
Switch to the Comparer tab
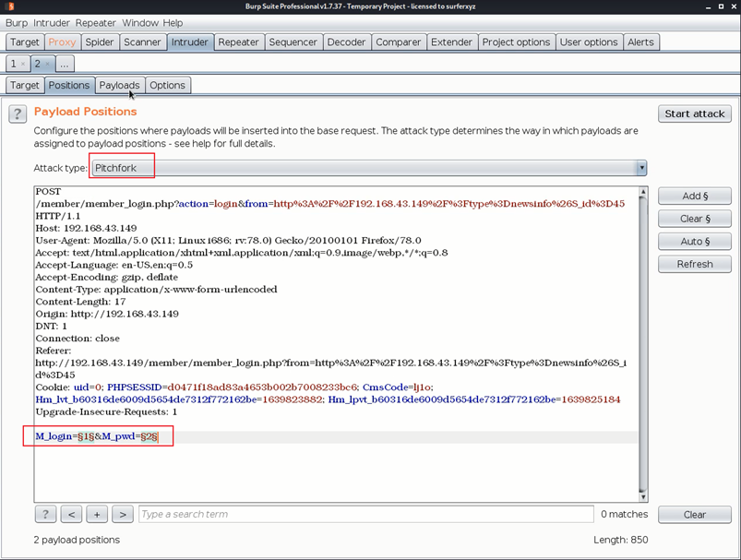pos(399,42)
